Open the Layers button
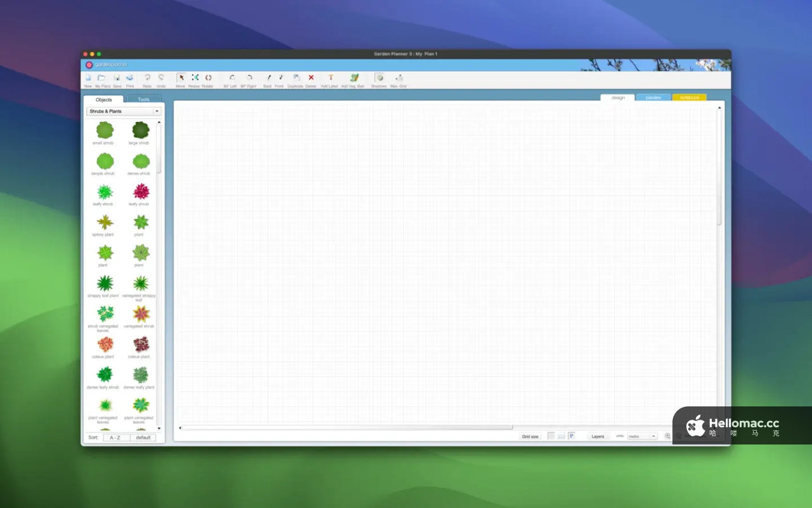This screenshot has height=508, width=812. click(598, 436)
